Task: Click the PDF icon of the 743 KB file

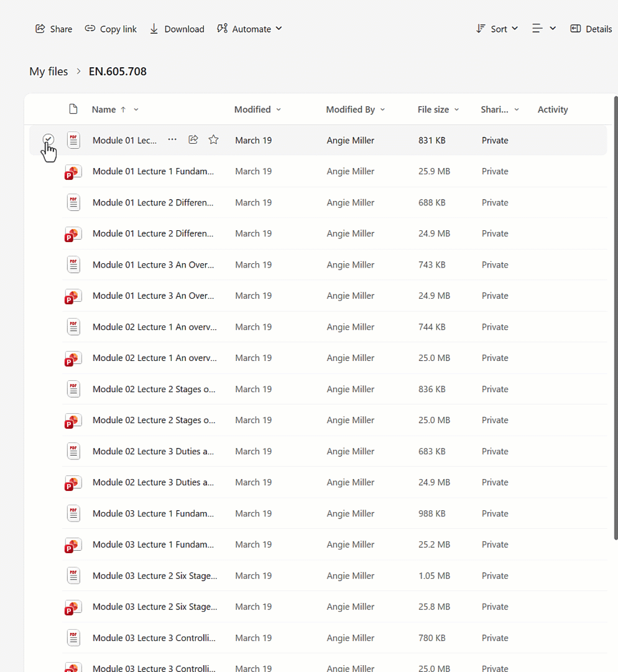Action: (x=73, y=264)
